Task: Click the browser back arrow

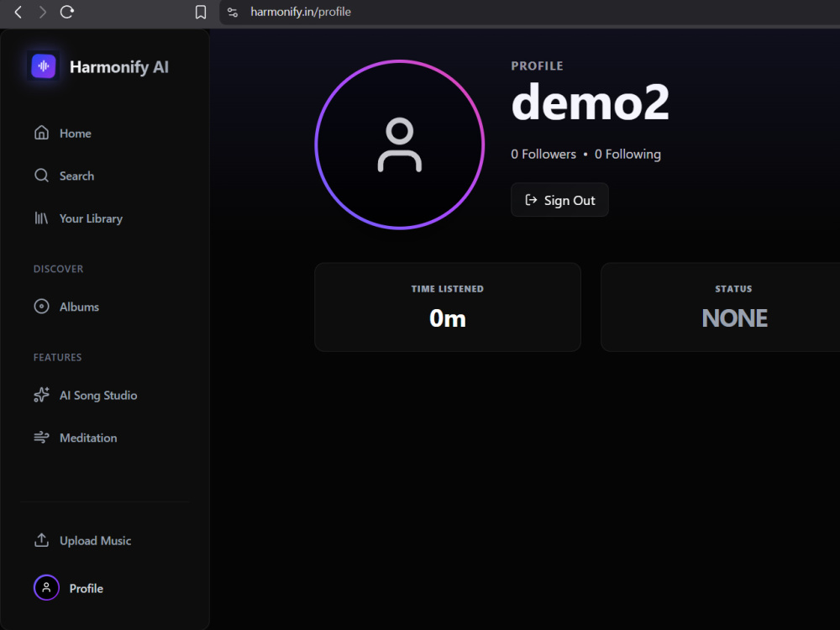Action: [18, 12]
